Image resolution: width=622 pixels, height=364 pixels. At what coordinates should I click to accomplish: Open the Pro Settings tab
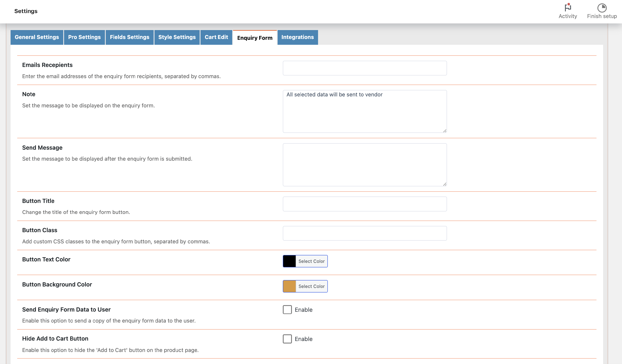[84, 37]
